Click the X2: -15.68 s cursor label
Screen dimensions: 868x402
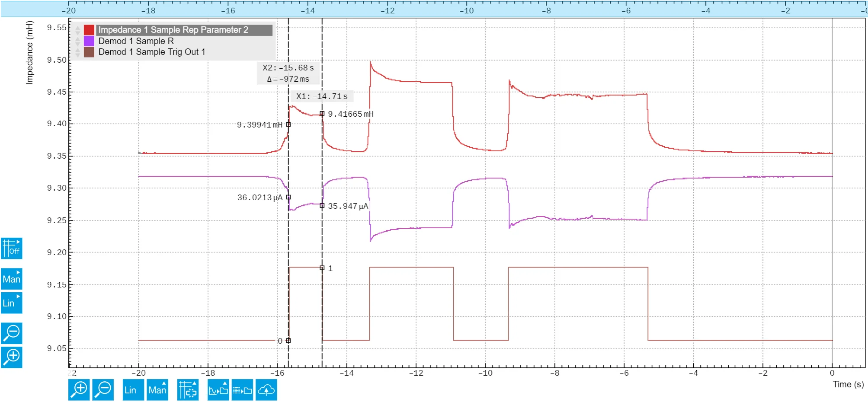point(288,68)
